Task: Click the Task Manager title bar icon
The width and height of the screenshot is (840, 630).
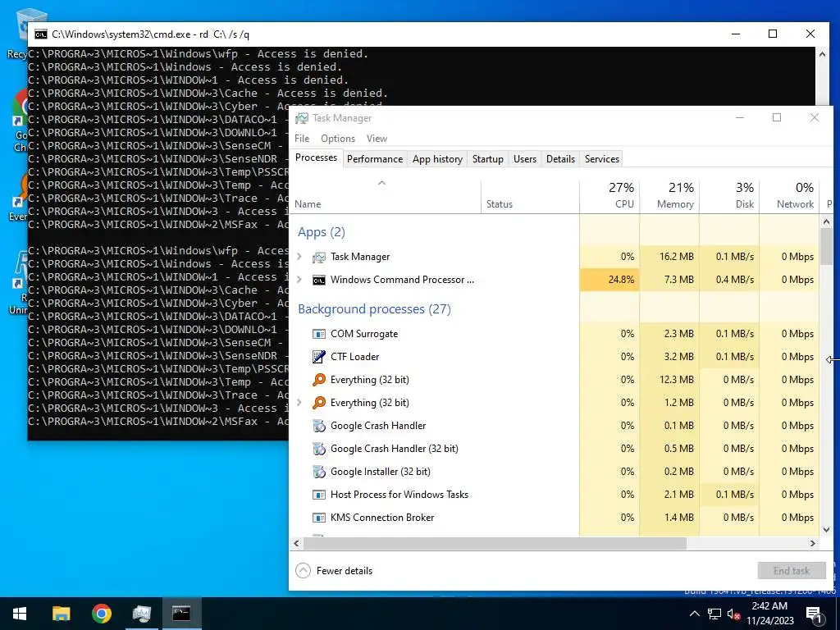Action: (302, 118)
